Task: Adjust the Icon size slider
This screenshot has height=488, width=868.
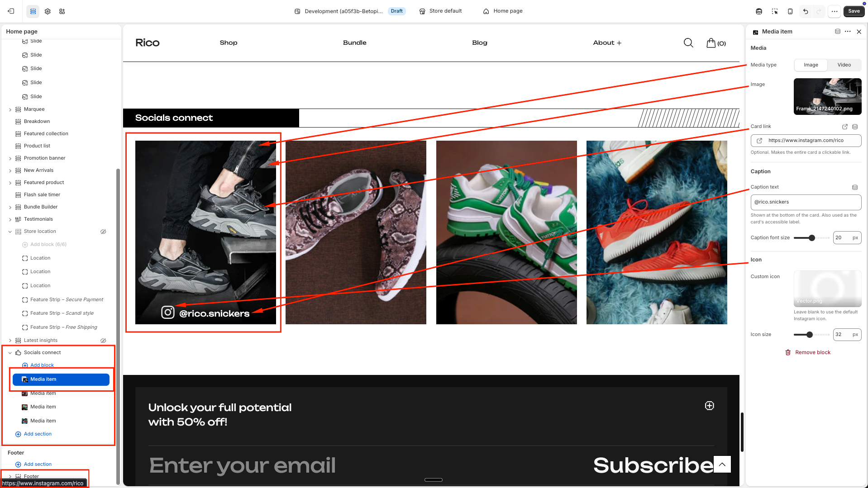Action: pyautogui.click(x=810, y=335)
